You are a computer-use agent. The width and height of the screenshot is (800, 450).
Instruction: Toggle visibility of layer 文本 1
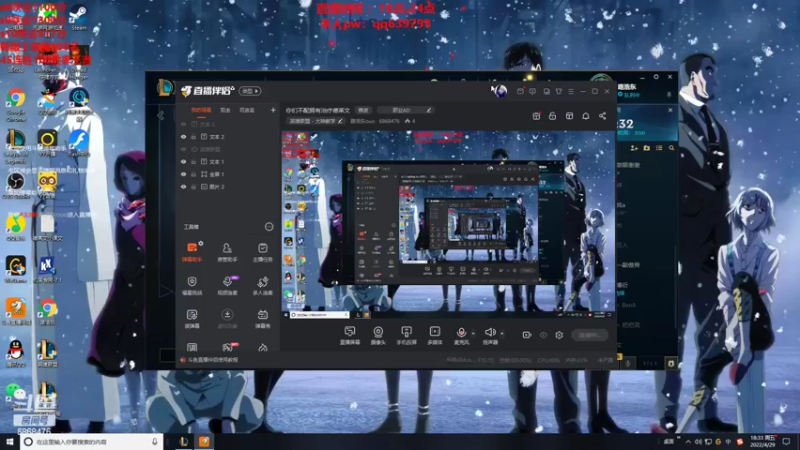pyautogui.click(x=184, y=162)
